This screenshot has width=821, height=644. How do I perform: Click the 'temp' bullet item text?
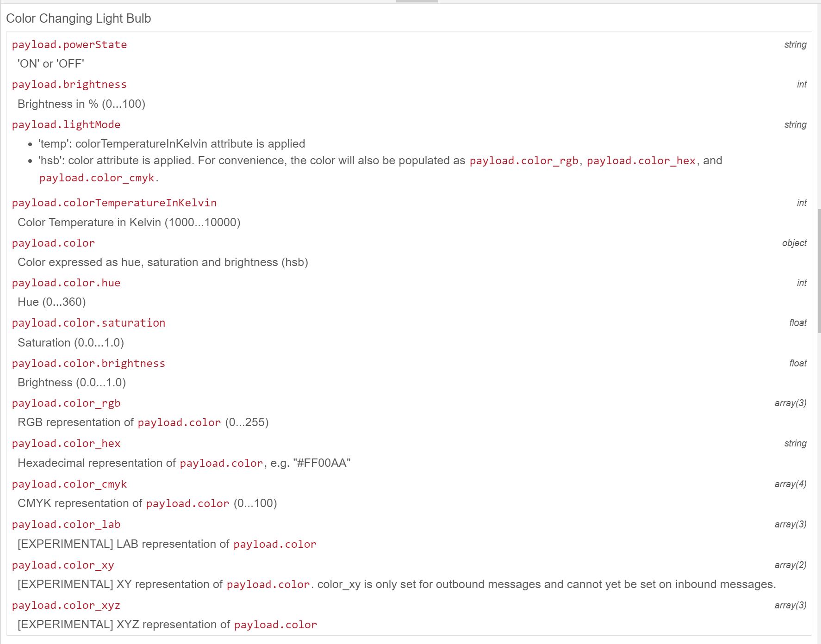click(172, 144)
